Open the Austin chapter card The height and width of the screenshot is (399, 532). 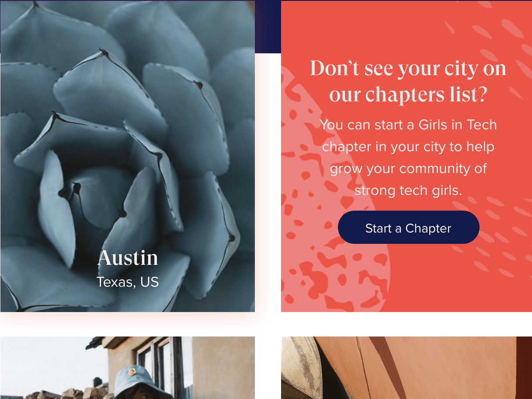pos(128,156)
